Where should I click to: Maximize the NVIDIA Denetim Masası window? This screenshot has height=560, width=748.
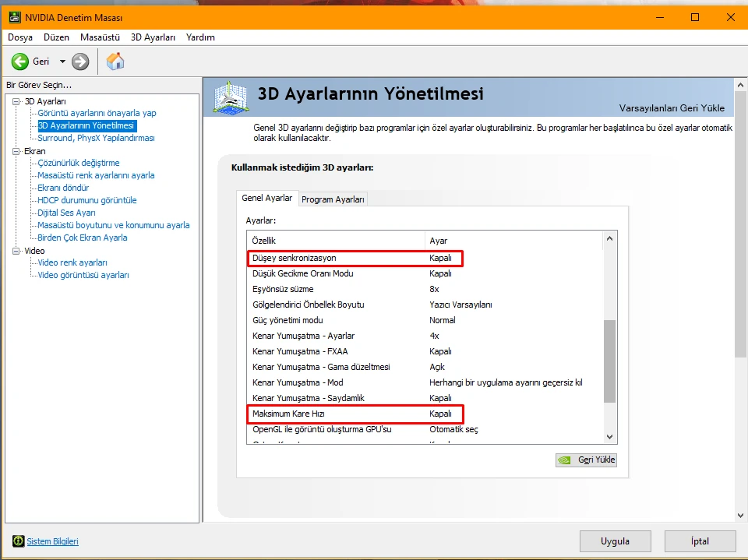tap(695, 18)
